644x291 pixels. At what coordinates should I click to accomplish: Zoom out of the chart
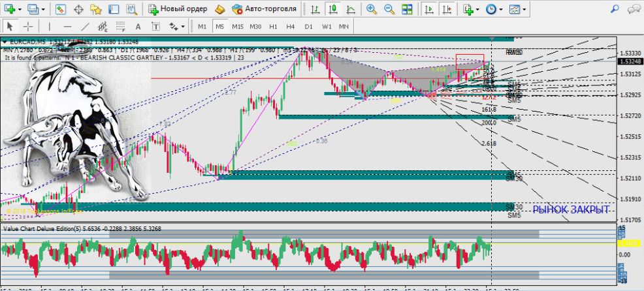[x=389, y=8]
